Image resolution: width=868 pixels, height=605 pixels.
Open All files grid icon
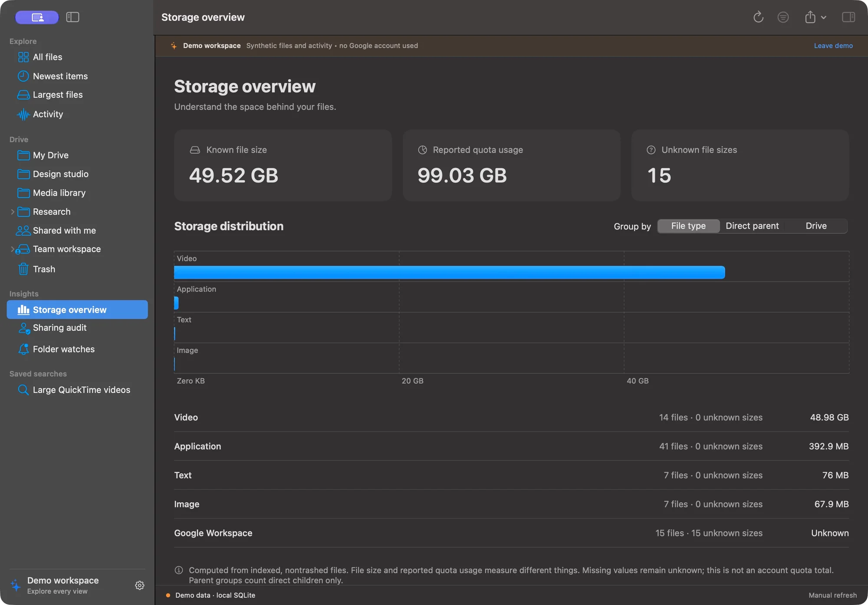click(23, 57)
